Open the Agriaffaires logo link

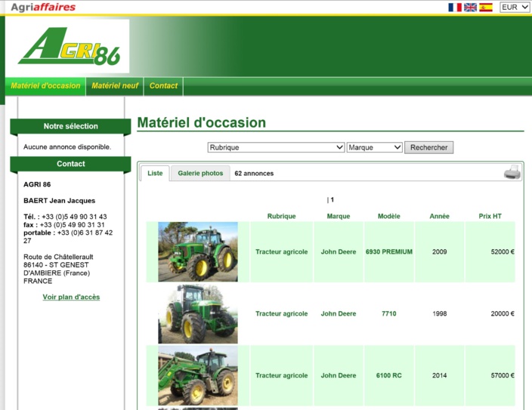coord(43,7)
